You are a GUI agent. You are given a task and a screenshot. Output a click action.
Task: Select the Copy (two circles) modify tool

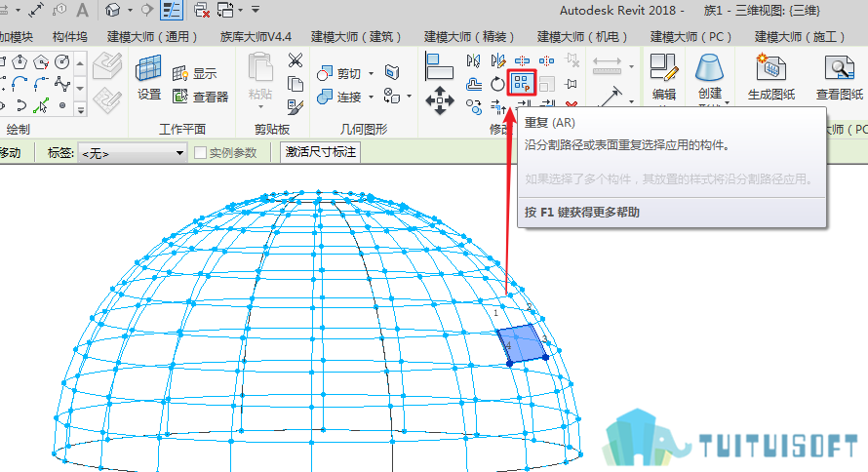pyautogui.click(x=474, y=106)
